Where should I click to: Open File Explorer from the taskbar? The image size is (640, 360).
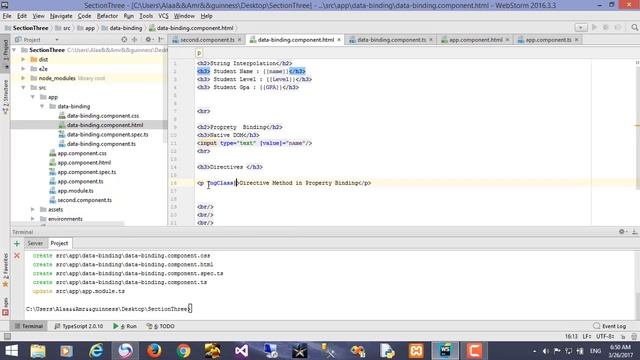[38, 351]
